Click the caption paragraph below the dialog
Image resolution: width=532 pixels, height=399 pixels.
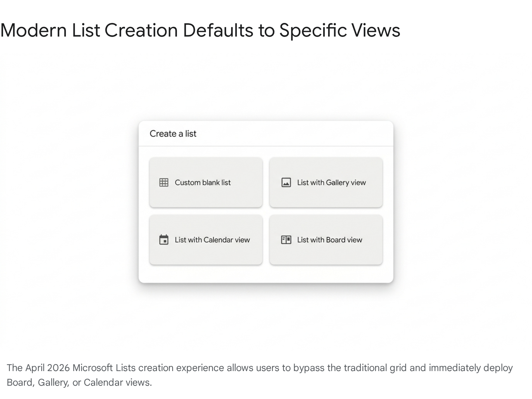point(259,368)
